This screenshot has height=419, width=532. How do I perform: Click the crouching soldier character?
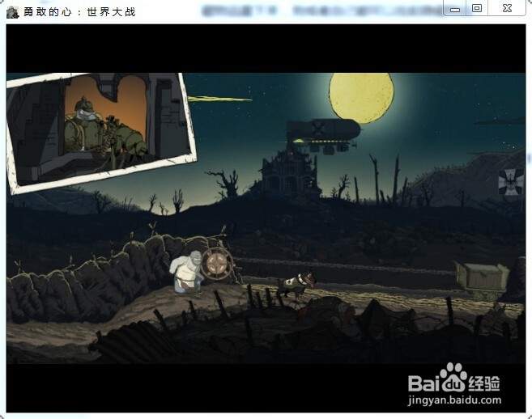186,272
